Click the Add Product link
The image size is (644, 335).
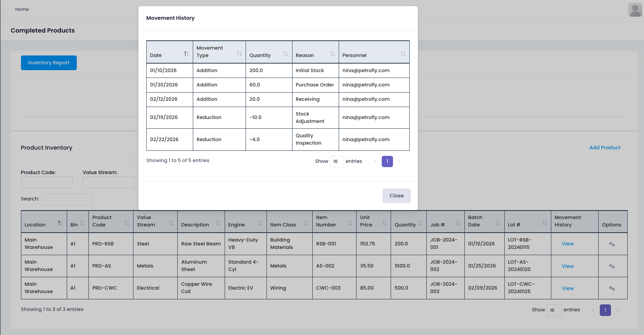[x=604, y=148]
